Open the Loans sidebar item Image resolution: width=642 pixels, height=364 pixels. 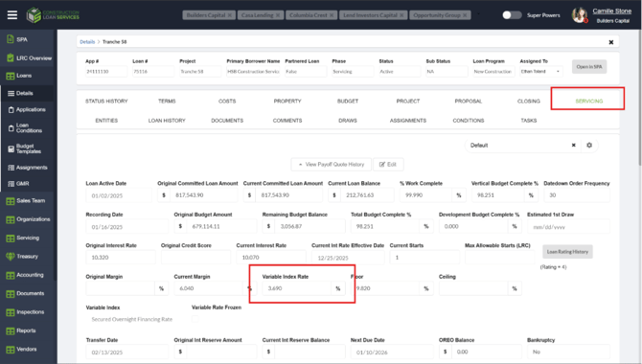pyautogui.click(x=19, y=76)
